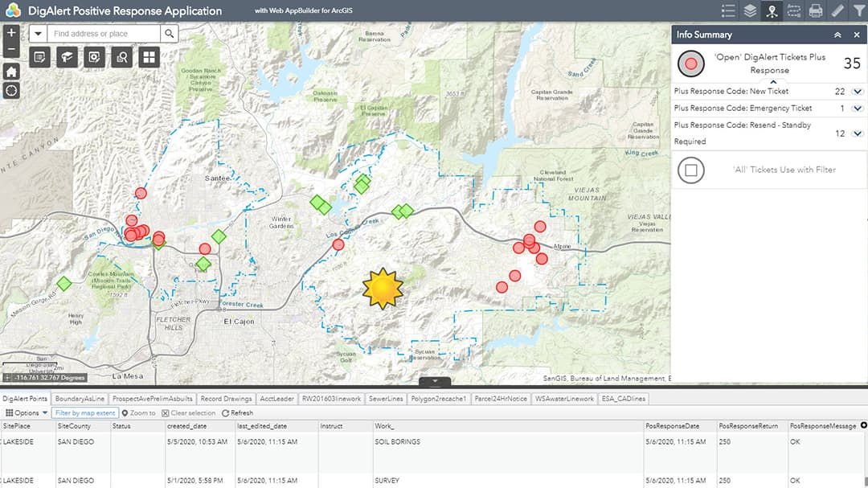Open the search location type dropdown arrow
This screenshot has width=868, height=488.
click(38, 35)
